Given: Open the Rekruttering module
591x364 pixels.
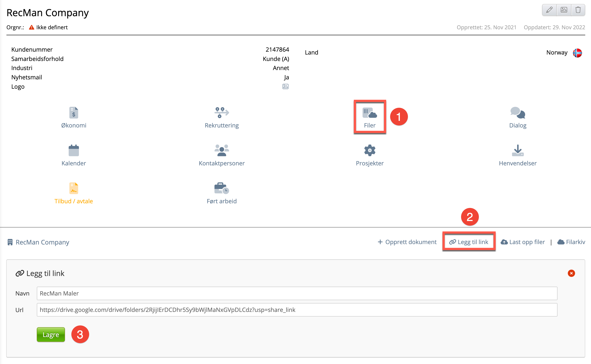Looking at the screenshot, I should coord(221,117).
